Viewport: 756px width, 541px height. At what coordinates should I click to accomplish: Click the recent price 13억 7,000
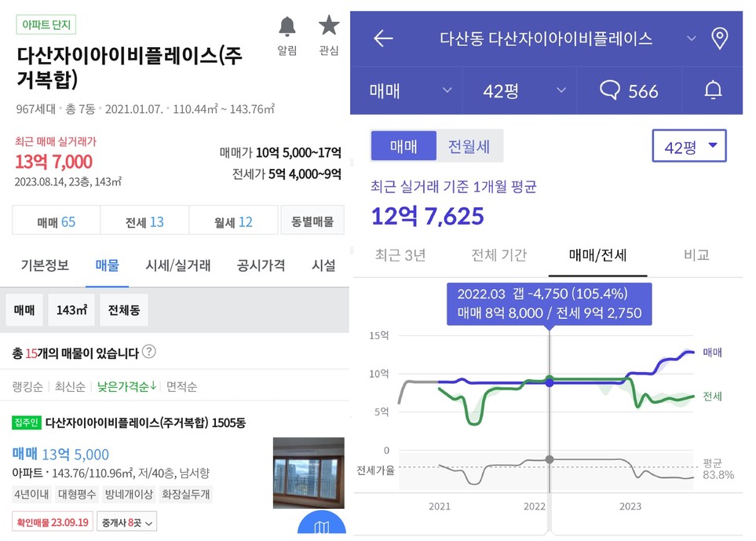pyautogui.click(x=53, y=162)
